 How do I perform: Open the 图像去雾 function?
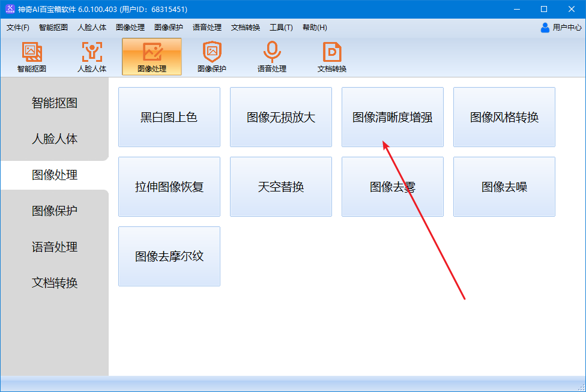[x=393, y=187]
